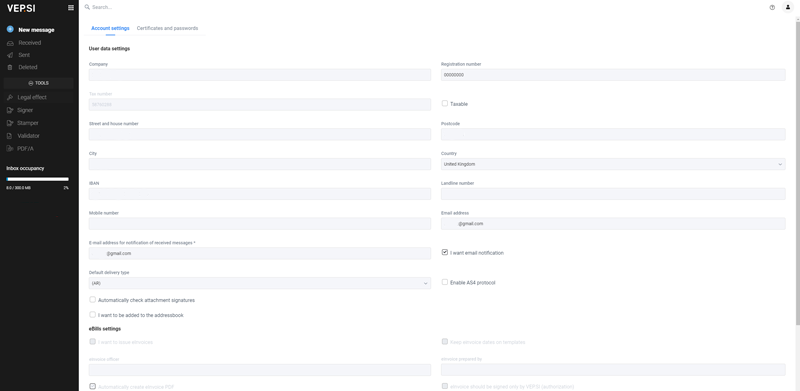Click the Legal effect gavel icon
Screen dimensions: 800x391
(x=10, y=97)
